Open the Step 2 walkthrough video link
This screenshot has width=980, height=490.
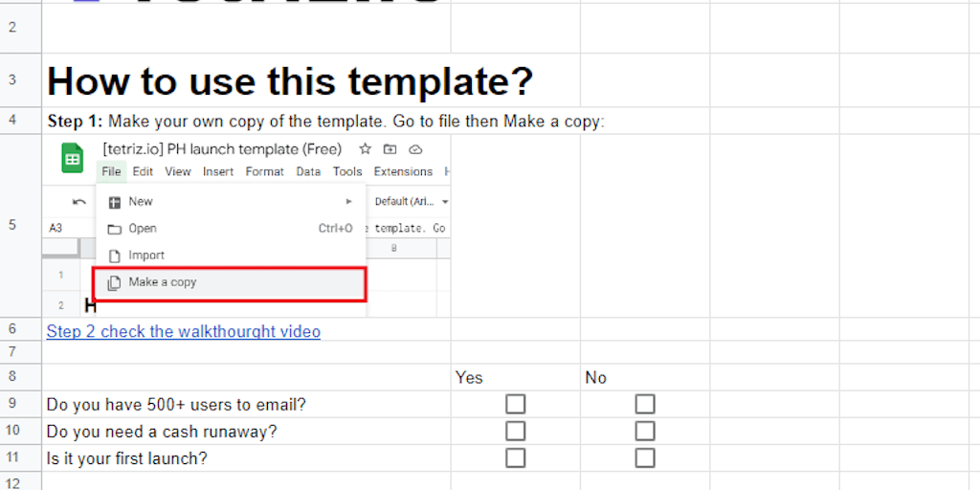[x=184, y=332]
